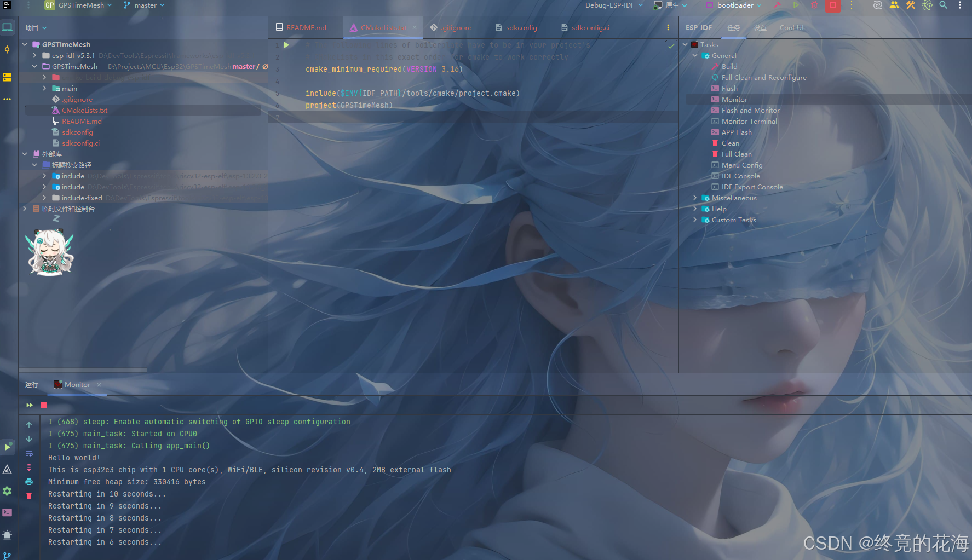
Task: Select the Build task
Action: coord(729,66)
